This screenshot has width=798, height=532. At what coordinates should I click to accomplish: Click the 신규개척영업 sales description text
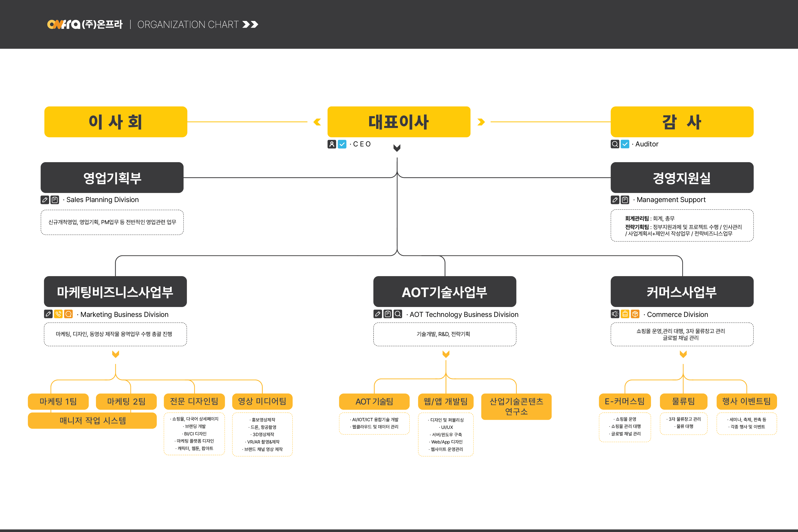point(112,222)
